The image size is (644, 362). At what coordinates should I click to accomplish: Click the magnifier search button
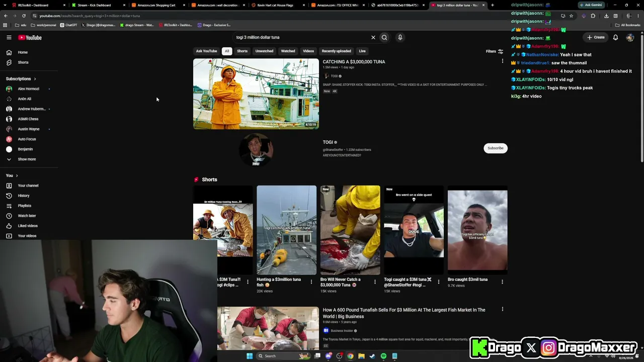click(x=384, y=37)
